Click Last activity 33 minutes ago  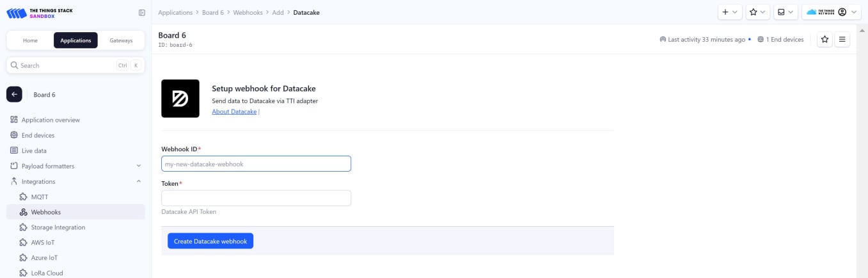click(702, 40)
